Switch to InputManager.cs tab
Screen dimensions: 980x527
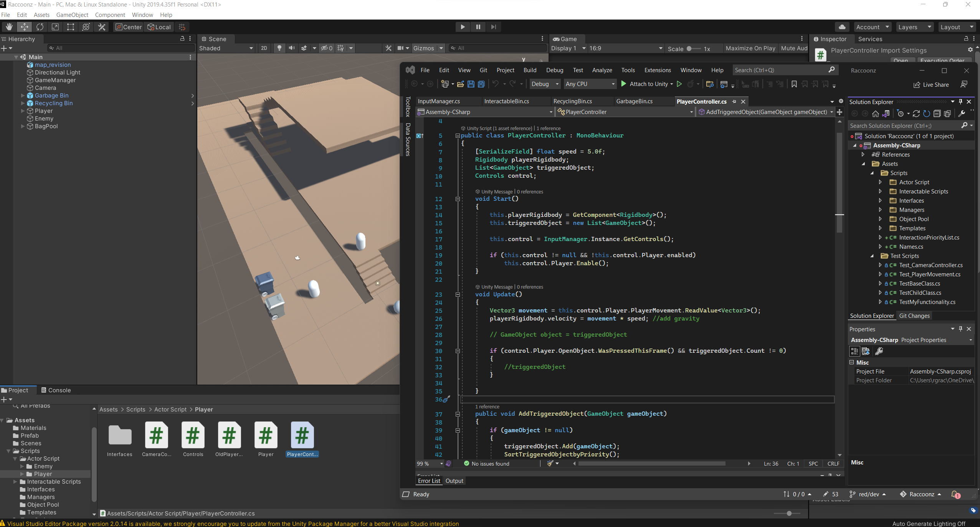tap(439, 101)
